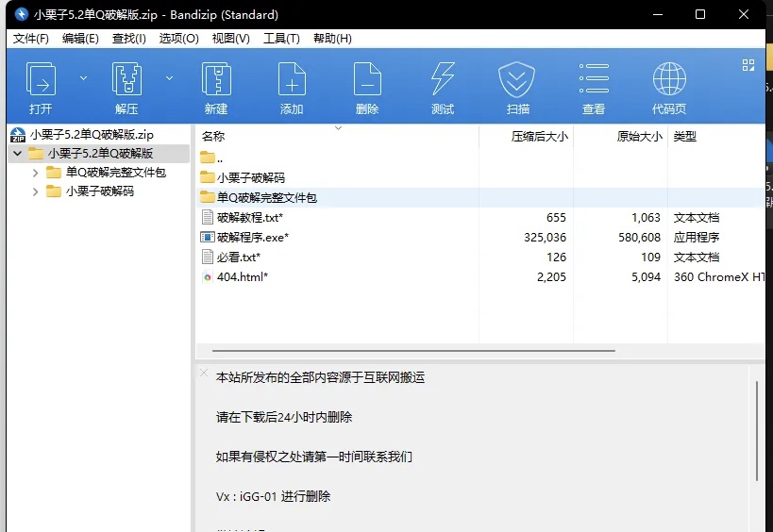Click the comment pane vertical scrollbar

tap(757, 431)
